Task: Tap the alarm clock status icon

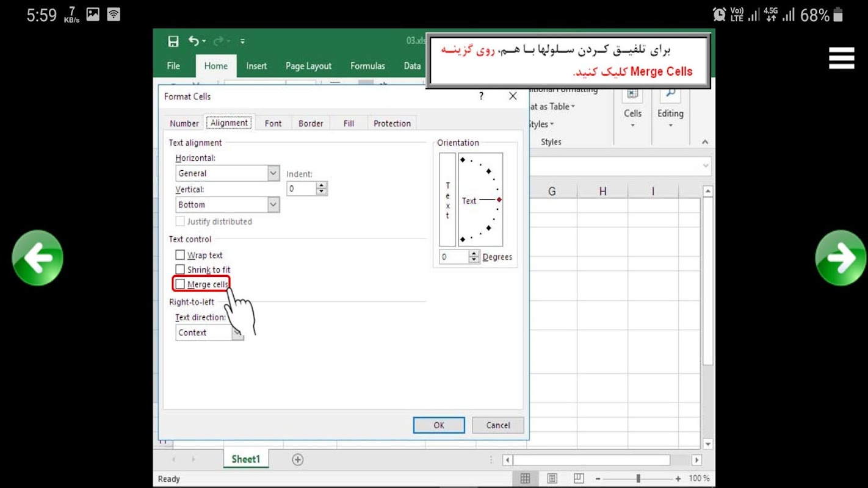Action: (720, 15)
